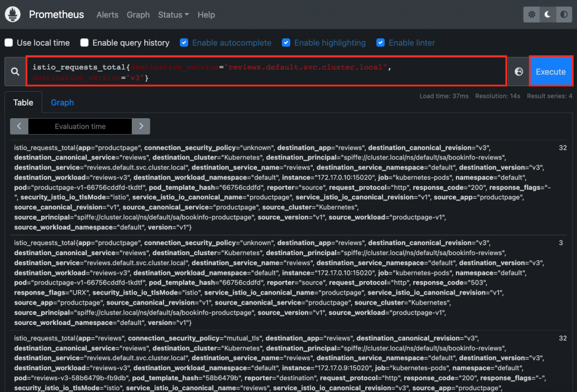Click response_flags="URX" label text
Screen dimensions: 577x392
[x=52, y=293]
